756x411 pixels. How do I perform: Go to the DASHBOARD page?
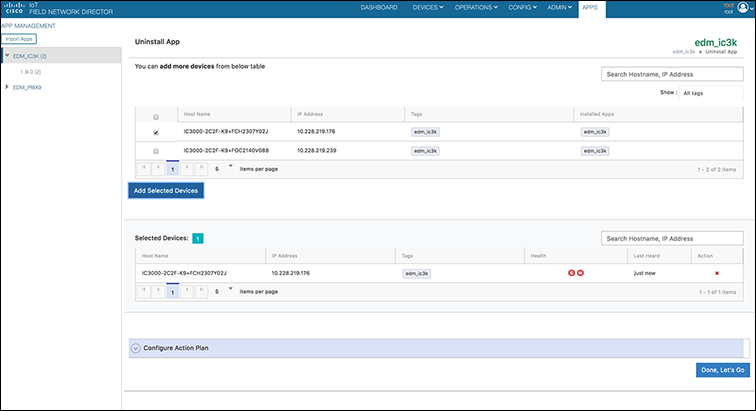pyautogui.click(x=379, y=8)
